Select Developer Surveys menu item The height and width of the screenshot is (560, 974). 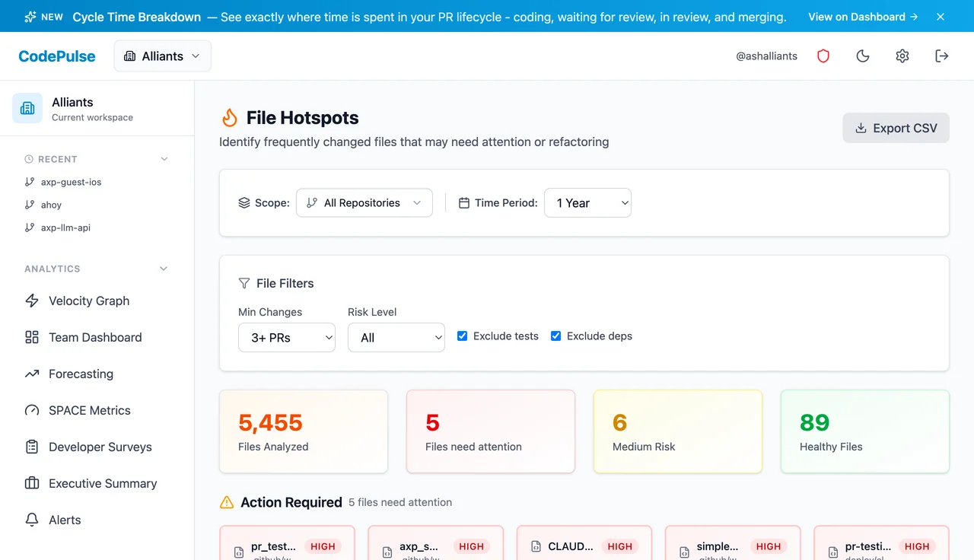(97, 447)
